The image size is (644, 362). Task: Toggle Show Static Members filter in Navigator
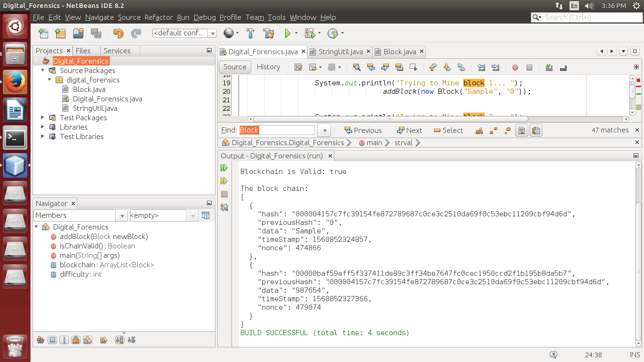pyautogui.click(x=64, y=340)
